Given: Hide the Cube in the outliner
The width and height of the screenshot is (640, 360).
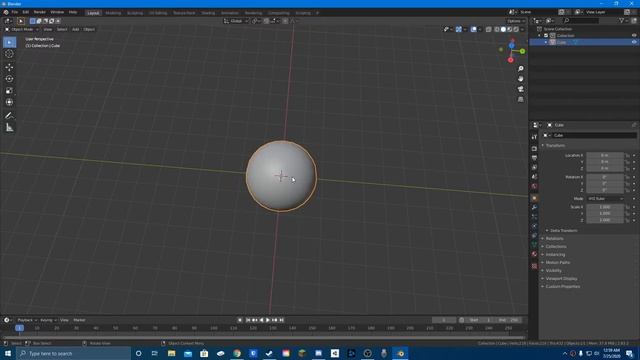Looking at the screenshot, I should click(634, 42).
